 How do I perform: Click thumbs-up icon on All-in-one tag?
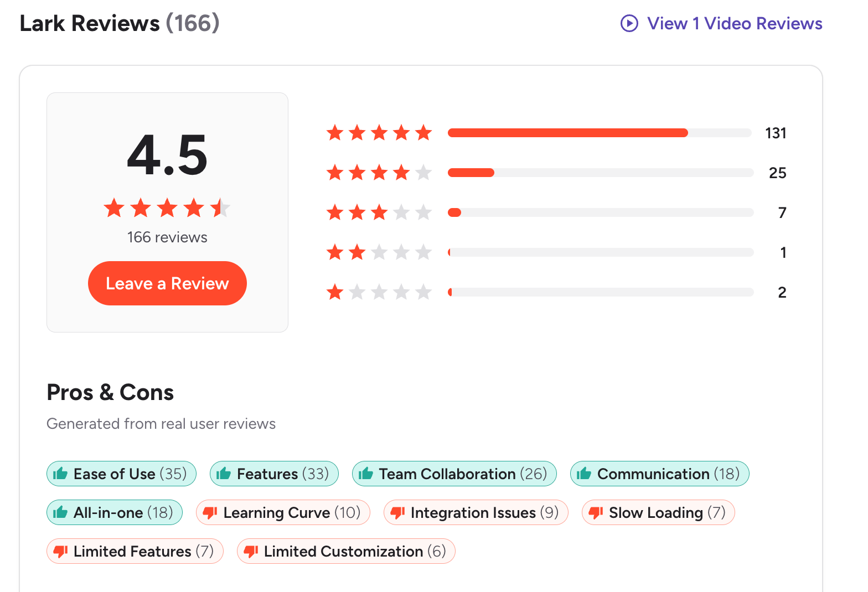tap(60, 512)
